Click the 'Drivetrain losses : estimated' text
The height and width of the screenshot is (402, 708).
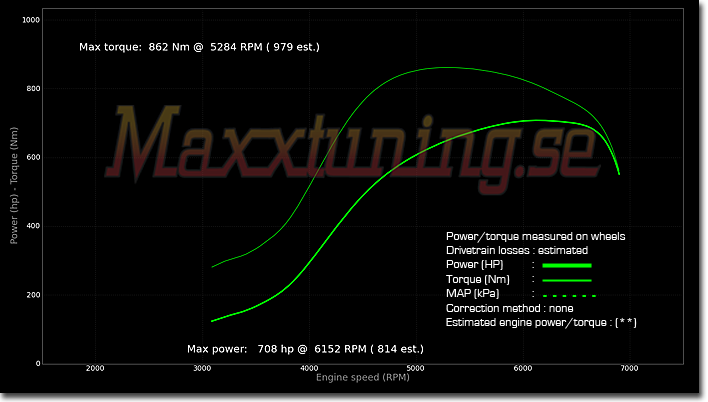(517, 250)
